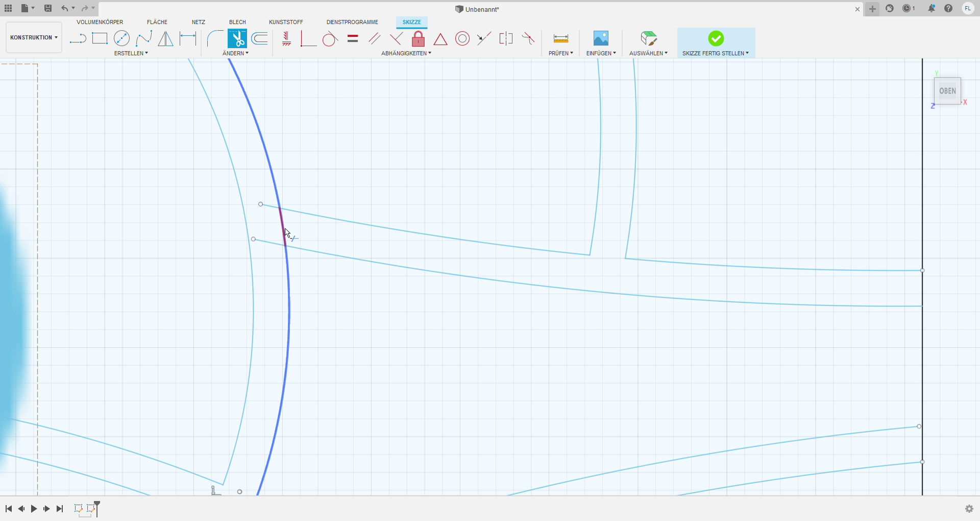Image resolution: width=980 pixels, height=521 pixels.
Task: Expand SKIZZE FERTIG STELLEN dropdown
Action: [716, 53]
